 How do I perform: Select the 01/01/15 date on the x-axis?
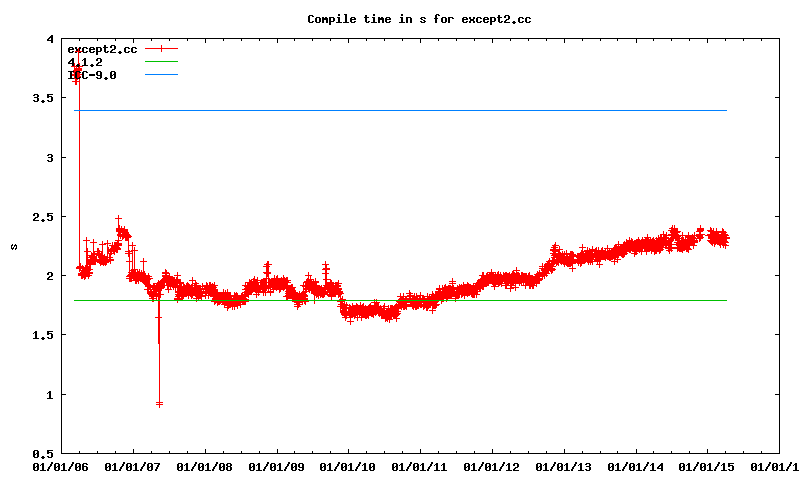pos(708,466)
